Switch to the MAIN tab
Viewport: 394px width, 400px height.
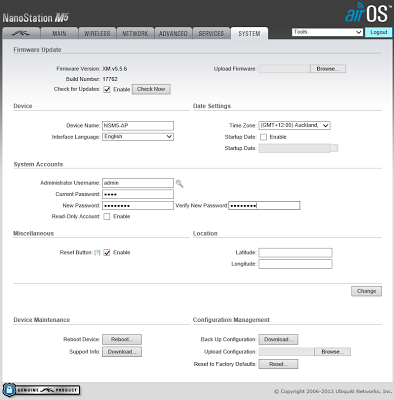coord(59,33)
